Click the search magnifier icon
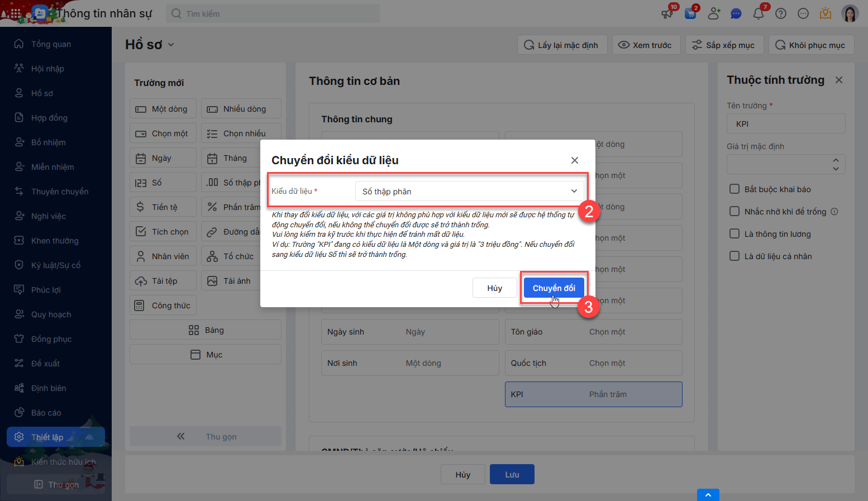 click(x=177, y=13)
